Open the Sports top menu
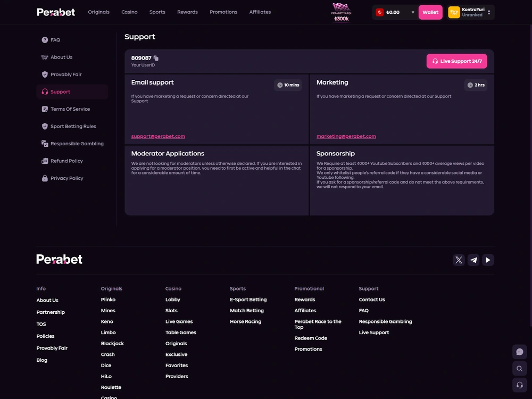 [x=157, y=12]
